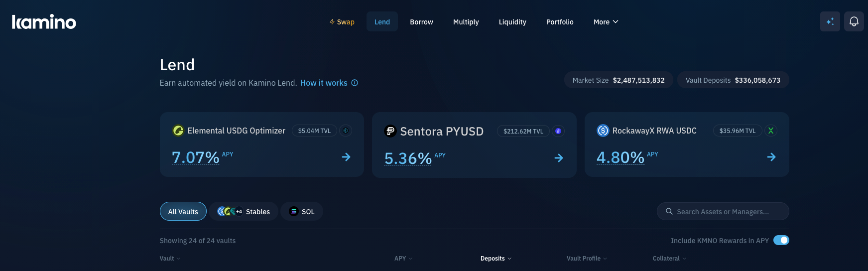The image size is (868, 271).
Task: Switch to Liquidity tab
Action: [x=512, y=22]
